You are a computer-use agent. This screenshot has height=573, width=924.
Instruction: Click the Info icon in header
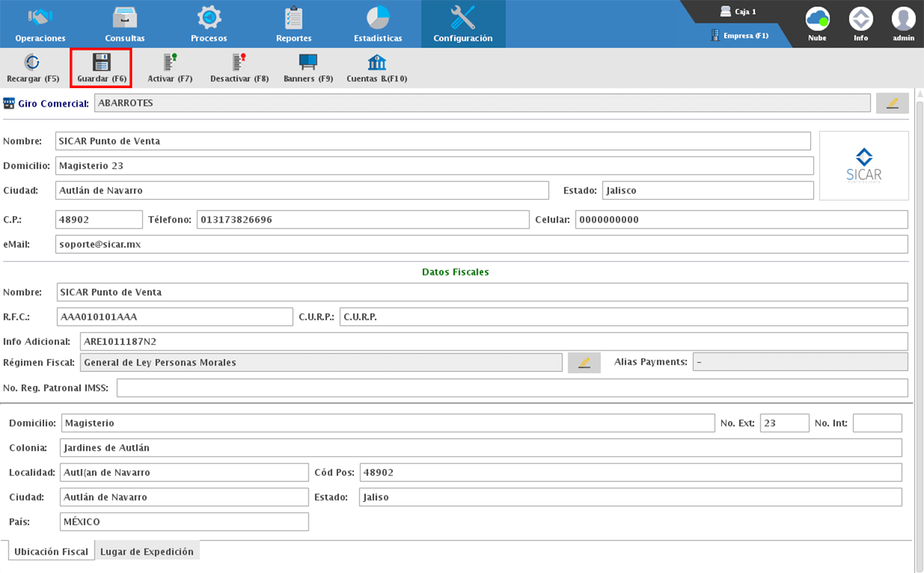pyautogui.click(x=861, y=23)
